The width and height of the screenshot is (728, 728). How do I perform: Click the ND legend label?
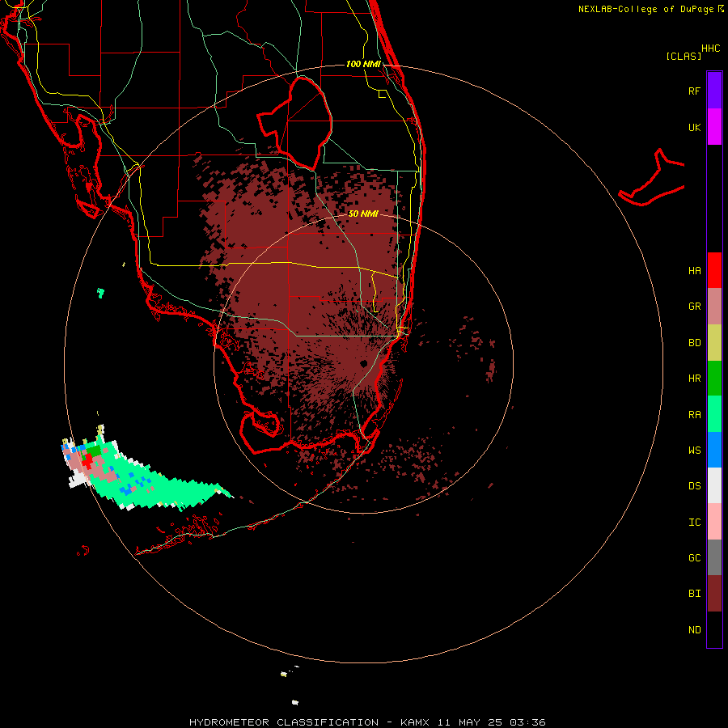point(694,630)
